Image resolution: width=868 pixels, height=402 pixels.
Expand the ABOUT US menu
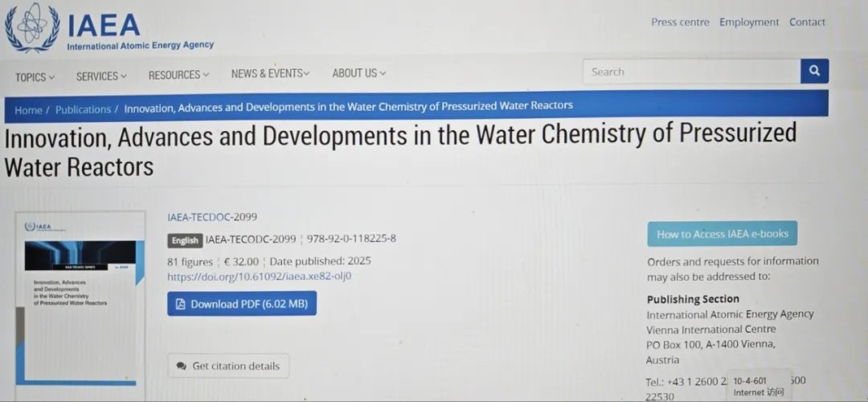tap(358, 72)
